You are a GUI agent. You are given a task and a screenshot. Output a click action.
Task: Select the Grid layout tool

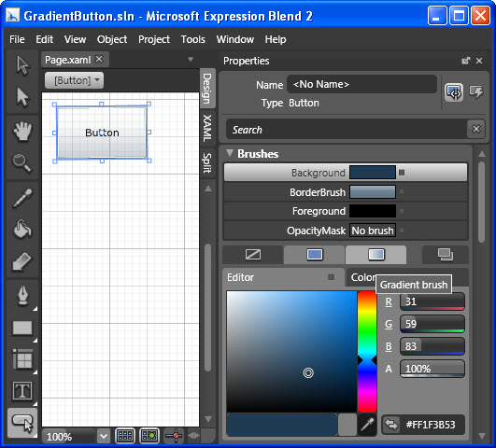pyautogui.click(x=22, y=359)
